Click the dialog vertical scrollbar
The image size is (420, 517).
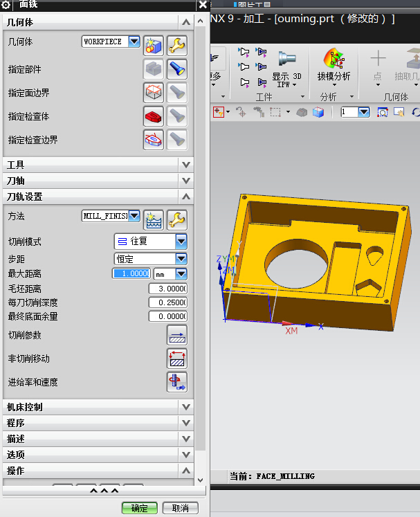(x=200, y=237)
